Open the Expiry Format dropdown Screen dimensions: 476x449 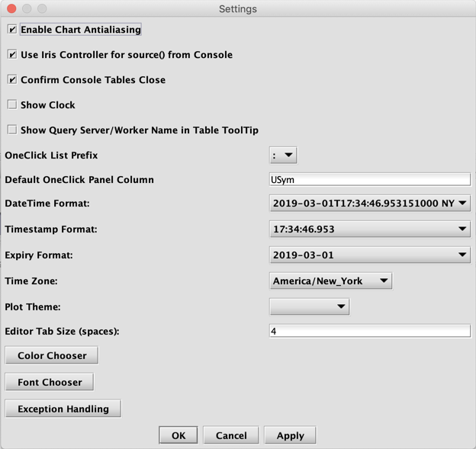tap(369, 255)
